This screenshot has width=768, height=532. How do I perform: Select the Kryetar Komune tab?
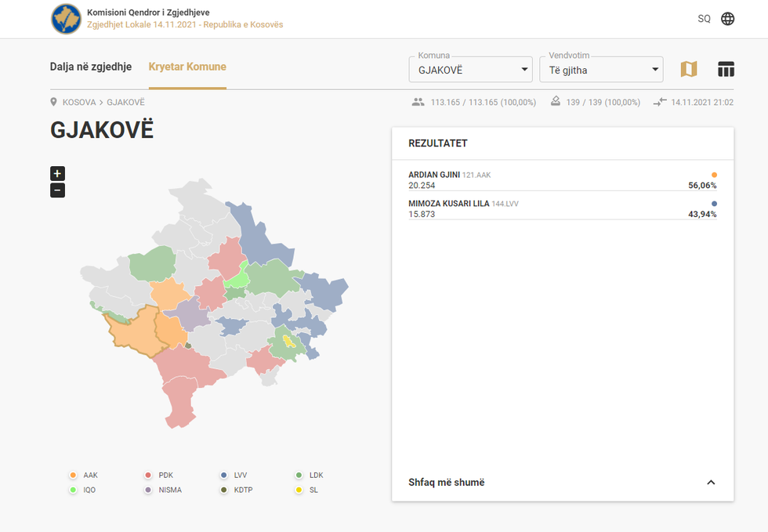(x=187, y=67)
